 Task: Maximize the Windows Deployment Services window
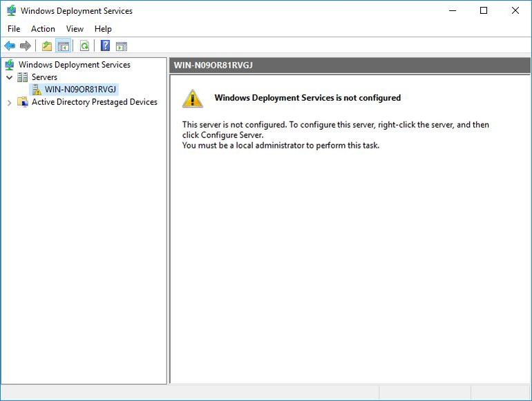click(484, 10)
